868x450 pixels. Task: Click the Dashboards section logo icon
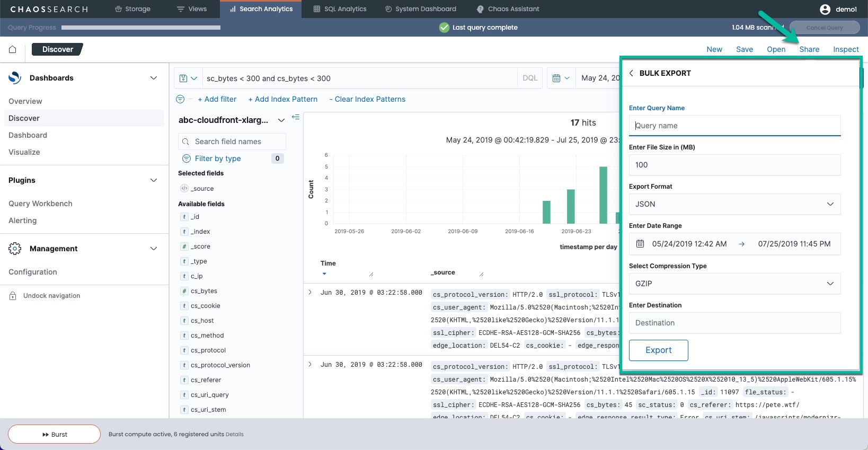15,78
